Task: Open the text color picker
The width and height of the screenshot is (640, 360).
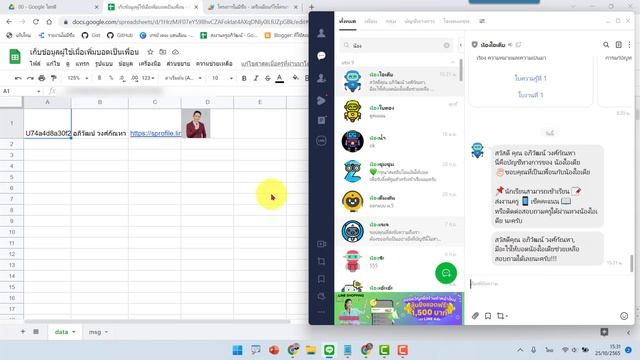Action: (x=280, y=78)
